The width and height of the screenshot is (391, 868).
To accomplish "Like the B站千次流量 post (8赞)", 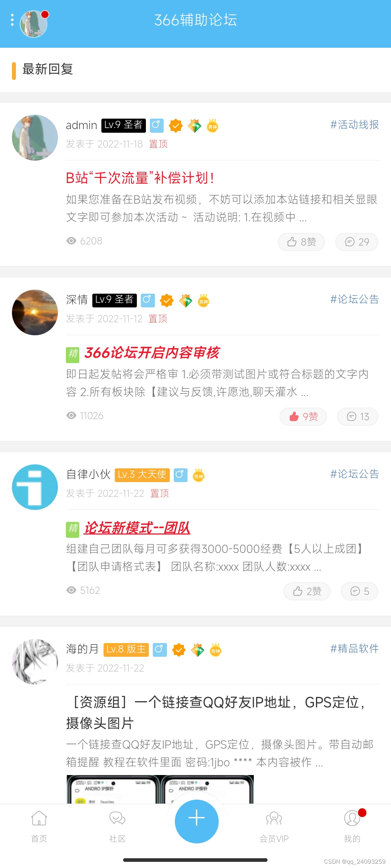I will click(301, 242).
